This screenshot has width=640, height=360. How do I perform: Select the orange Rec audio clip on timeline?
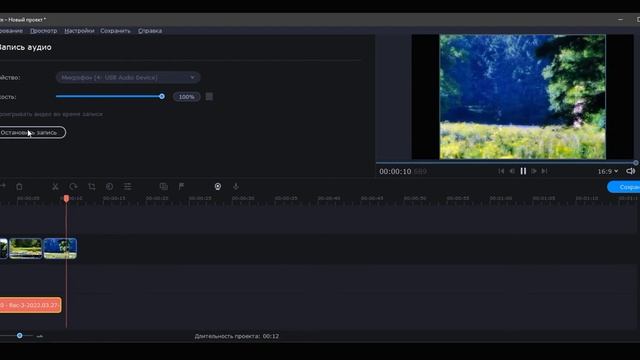31,305
